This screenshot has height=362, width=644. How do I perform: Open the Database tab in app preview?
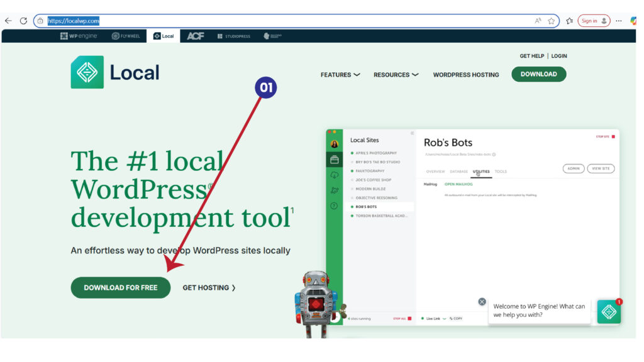(458, 172)
